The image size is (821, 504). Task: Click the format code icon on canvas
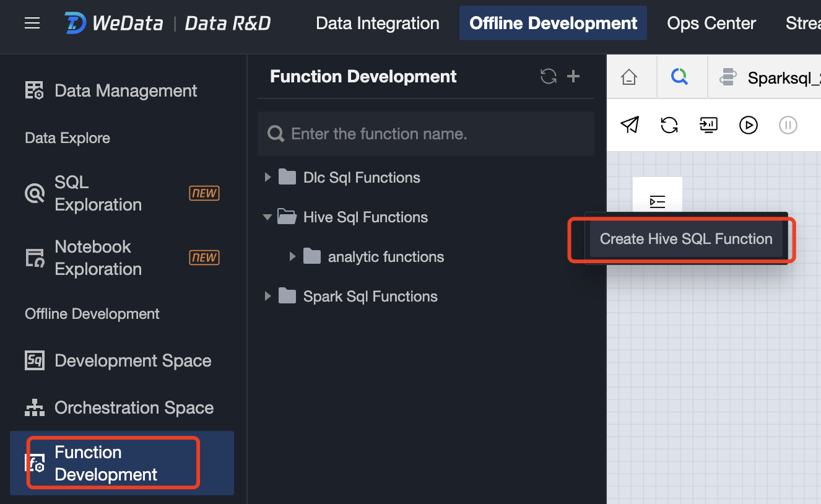tap(657, 201)
